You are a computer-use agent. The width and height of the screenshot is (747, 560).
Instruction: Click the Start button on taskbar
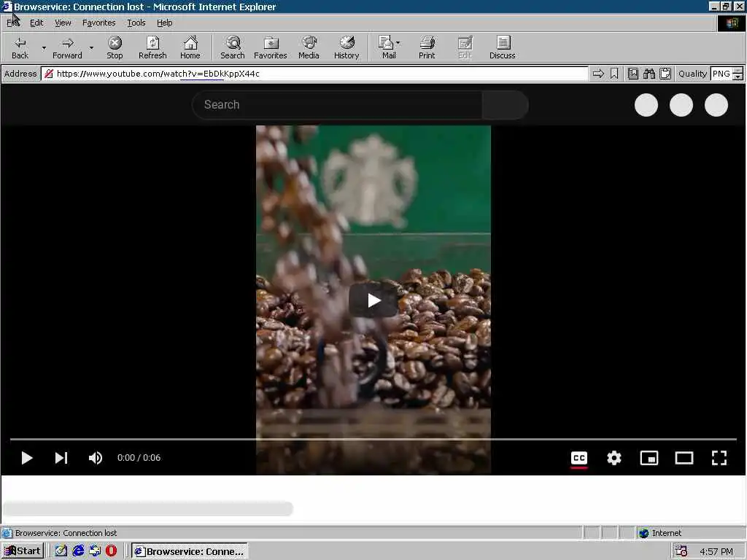click(23, 551)
